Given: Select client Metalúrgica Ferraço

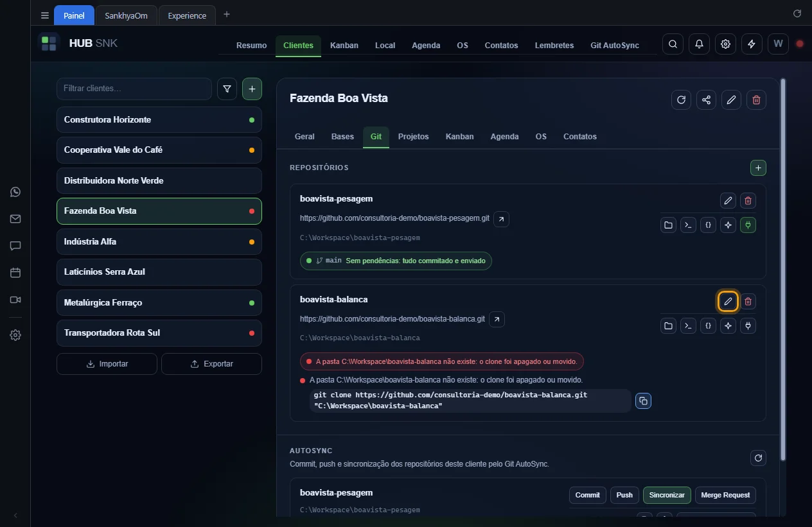Looking at the screenshot, I should pos(159,302).
